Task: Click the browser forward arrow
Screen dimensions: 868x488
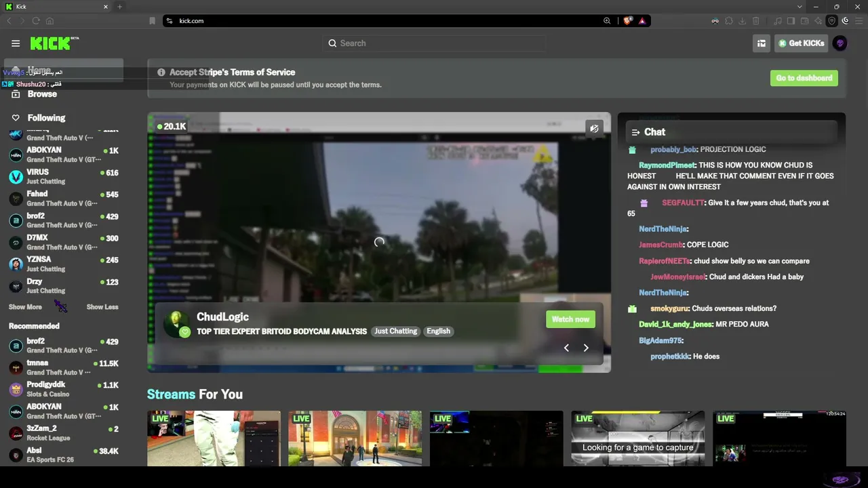Action: (22, 21)
